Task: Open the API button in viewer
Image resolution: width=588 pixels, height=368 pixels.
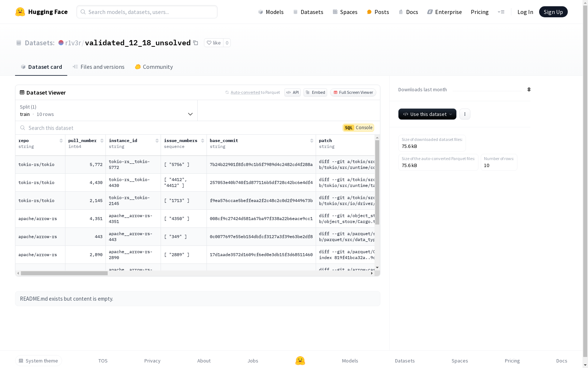Action: (293, 92)
